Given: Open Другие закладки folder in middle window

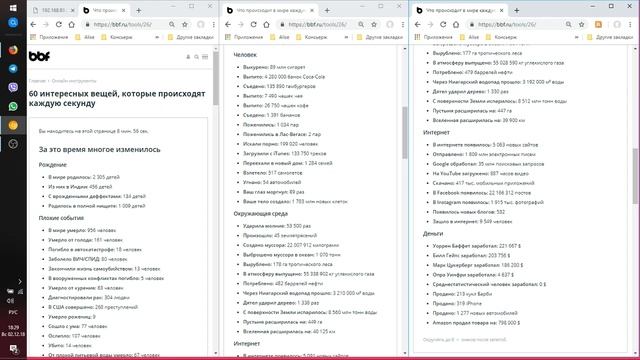Looking at the screenshot, I should click(x=380, y=37).
